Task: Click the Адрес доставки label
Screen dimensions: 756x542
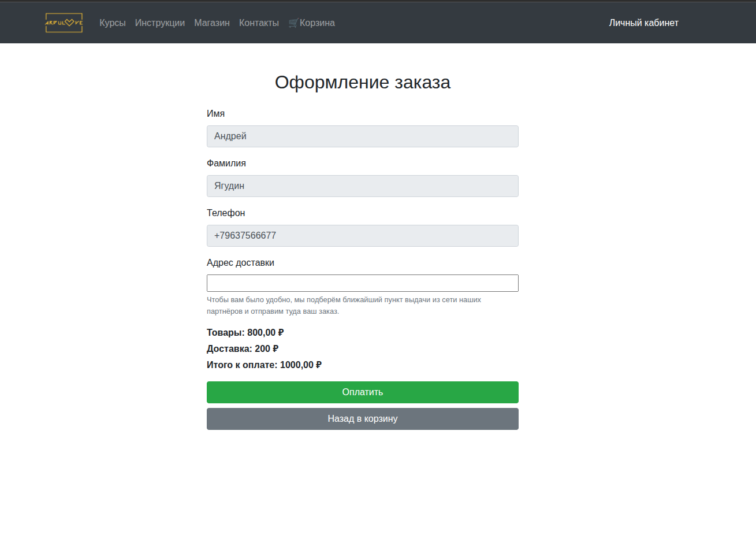Action: (x=240, y=263)
